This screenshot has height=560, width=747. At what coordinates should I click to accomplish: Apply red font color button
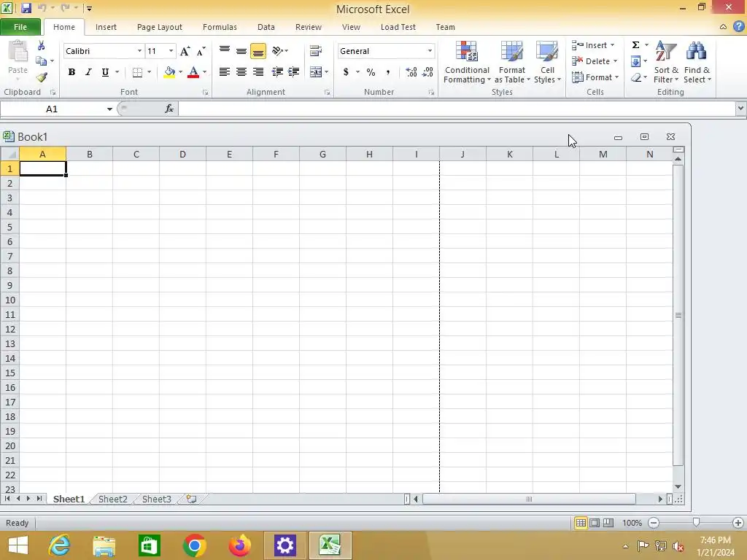pyautogui.click(x=193, y=72)
